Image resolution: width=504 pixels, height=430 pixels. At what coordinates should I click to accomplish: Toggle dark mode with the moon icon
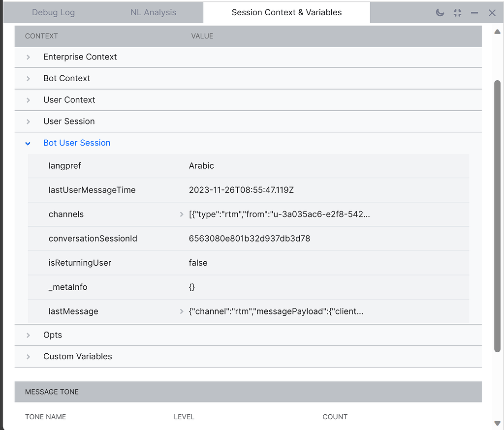440,13
